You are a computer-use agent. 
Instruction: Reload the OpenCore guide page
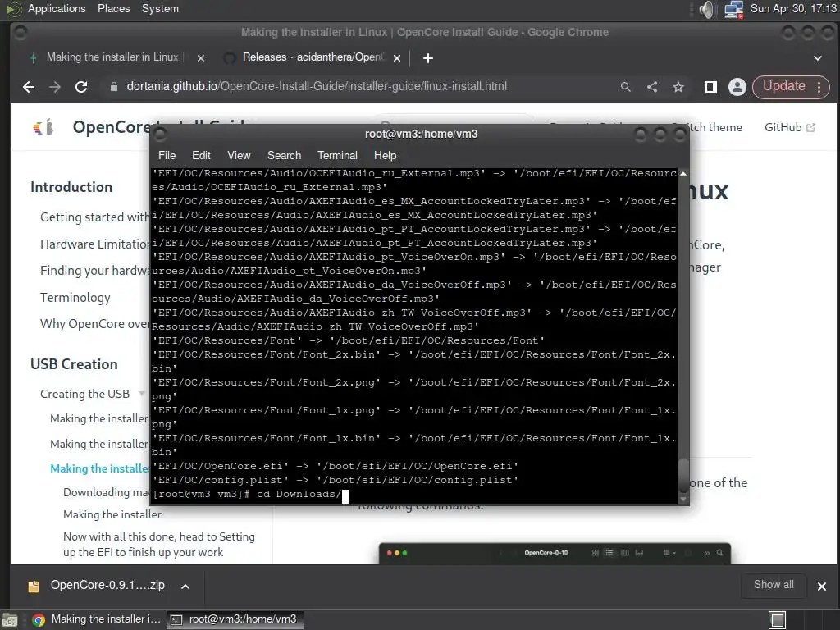coord(81,87)
